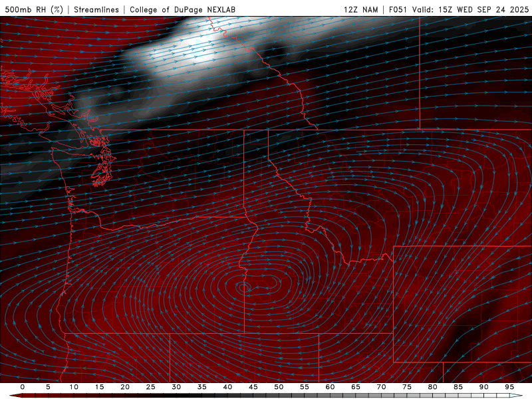Viewport: 532px width, 399px height.
Task: Click "College of DuPage NEXLAB" header text
Action: (182, 9)
